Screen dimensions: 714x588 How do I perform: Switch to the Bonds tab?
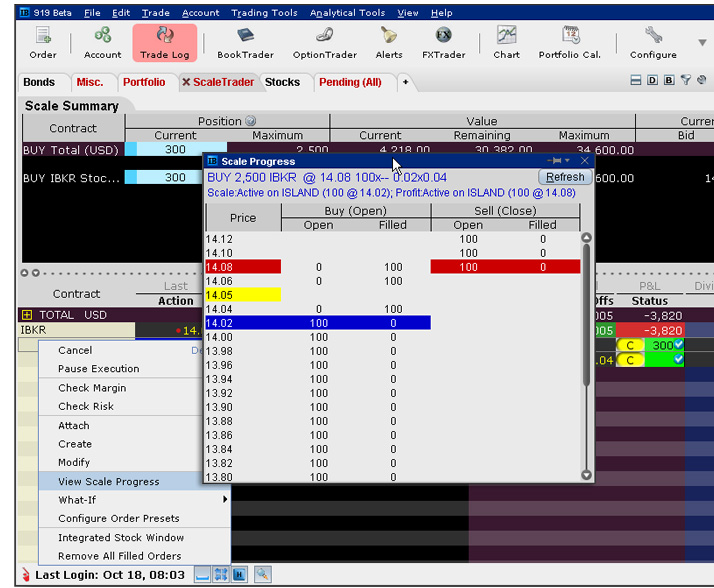point(39,82)
